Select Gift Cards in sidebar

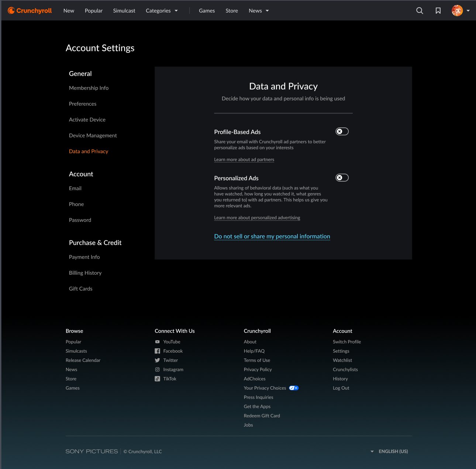pyautogui.click(x=81, y=289)
